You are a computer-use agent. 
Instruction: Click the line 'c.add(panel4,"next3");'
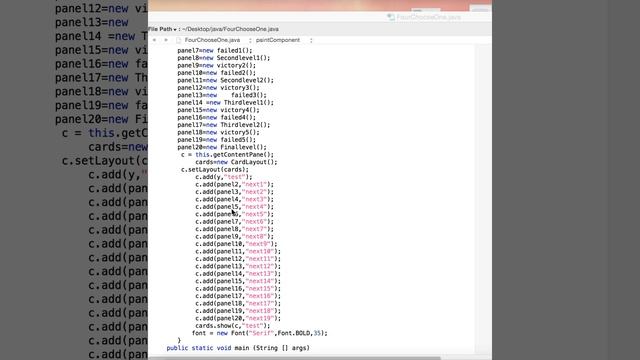pyautogui.click(x=234, y=199)
